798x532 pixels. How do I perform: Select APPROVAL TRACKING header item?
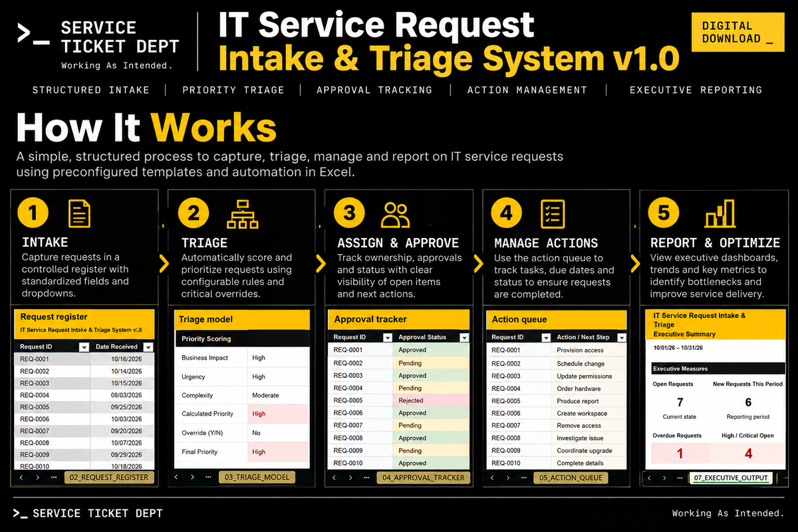pos(374,90)
